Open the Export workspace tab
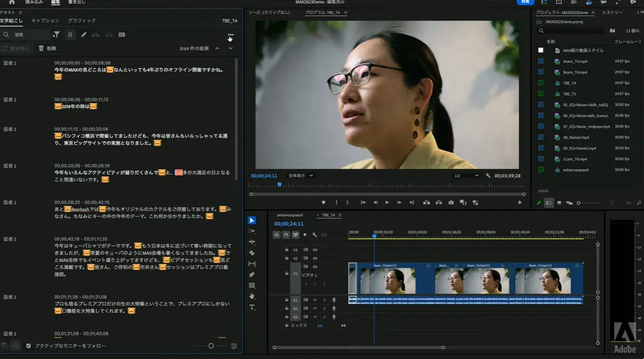Image resolution: width=644 pixels, height=359 pixels. [x=77, y=2]
